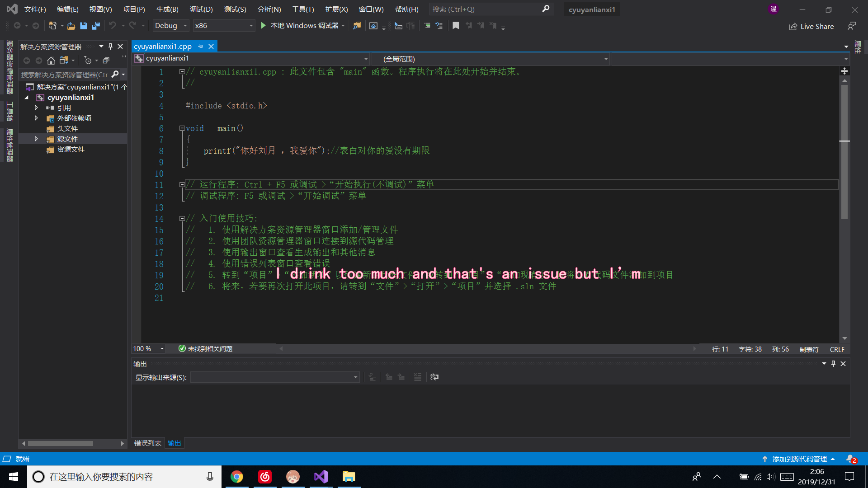Toggle word wrap in Output panel
The height and width of the screenshot is (488, 868).
[x=434, y=377]
